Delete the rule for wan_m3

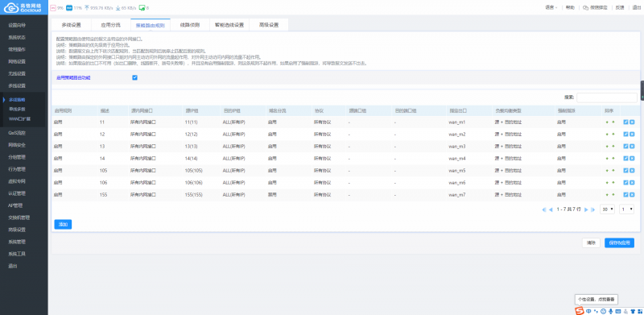(632, 147)
